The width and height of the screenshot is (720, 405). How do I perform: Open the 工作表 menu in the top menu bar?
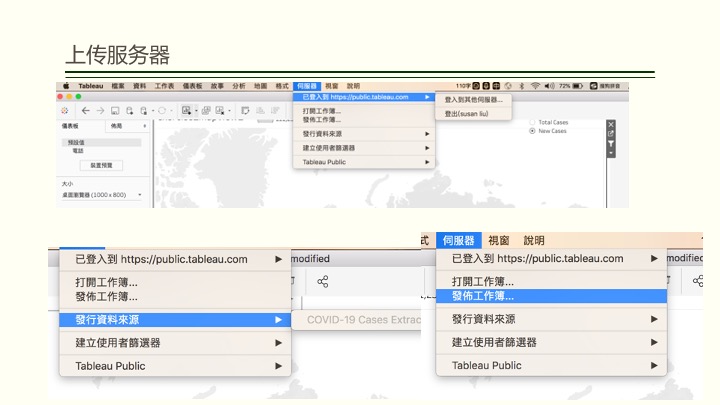(164, 86)
